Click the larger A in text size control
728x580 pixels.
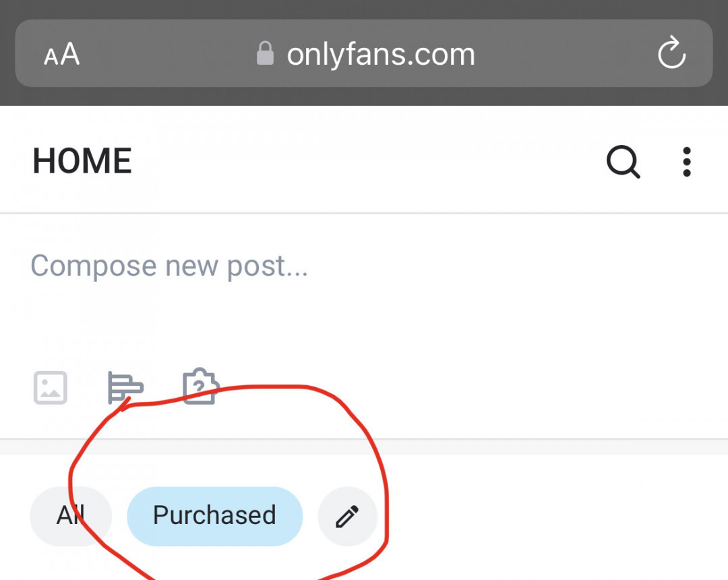pos(70,53)
